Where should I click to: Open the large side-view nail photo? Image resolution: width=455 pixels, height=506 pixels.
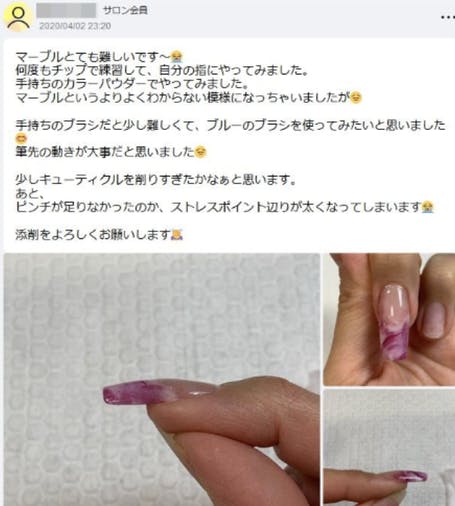[162, 380]
